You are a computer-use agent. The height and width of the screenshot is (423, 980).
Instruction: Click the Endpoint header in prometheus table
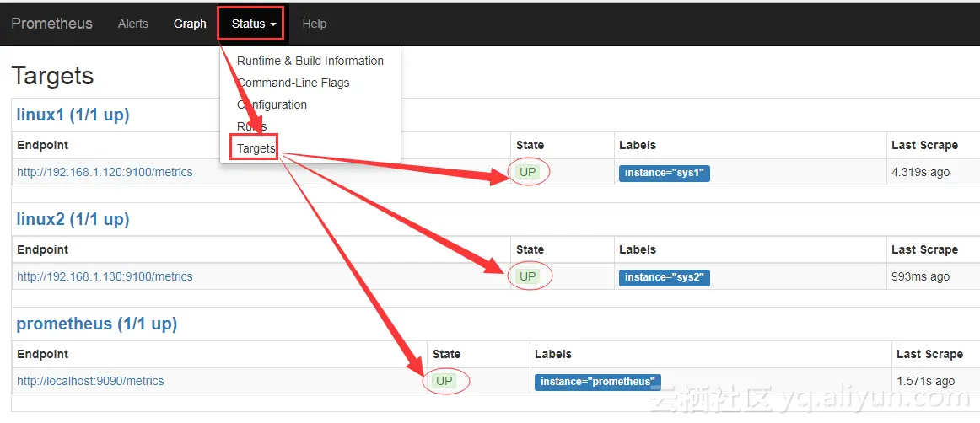click(x=42, y=354)
